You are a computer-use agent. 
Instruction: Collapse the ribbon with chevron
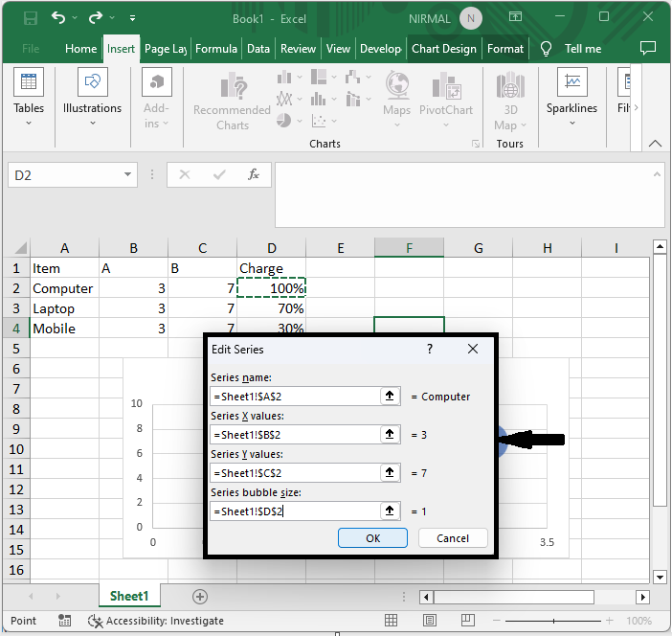(655, 144)
